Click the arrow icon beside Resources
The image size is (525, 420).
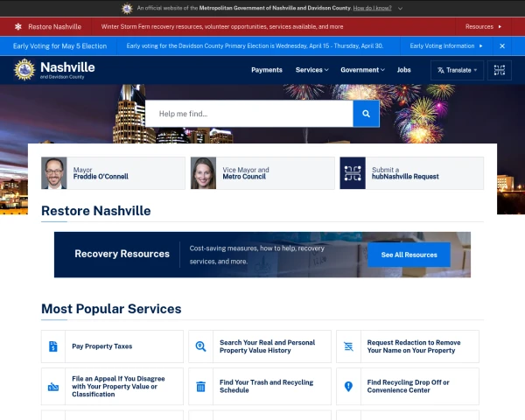click(x=500, y=26)
